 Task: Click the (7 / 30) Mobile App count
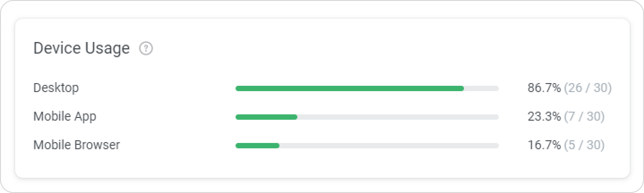[x=584, y=117]
